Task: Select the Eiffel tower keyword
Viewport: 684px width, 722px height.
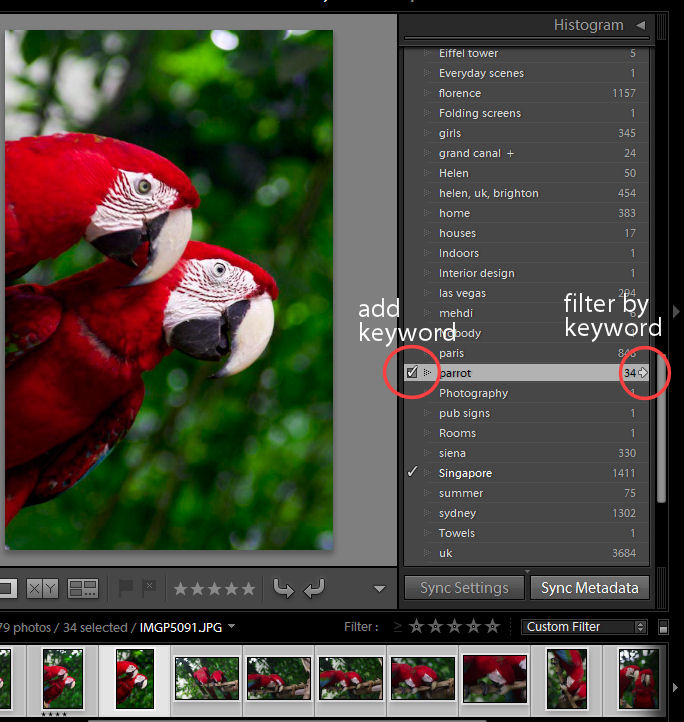Action: pyautogui.click(x=468, y=53)
